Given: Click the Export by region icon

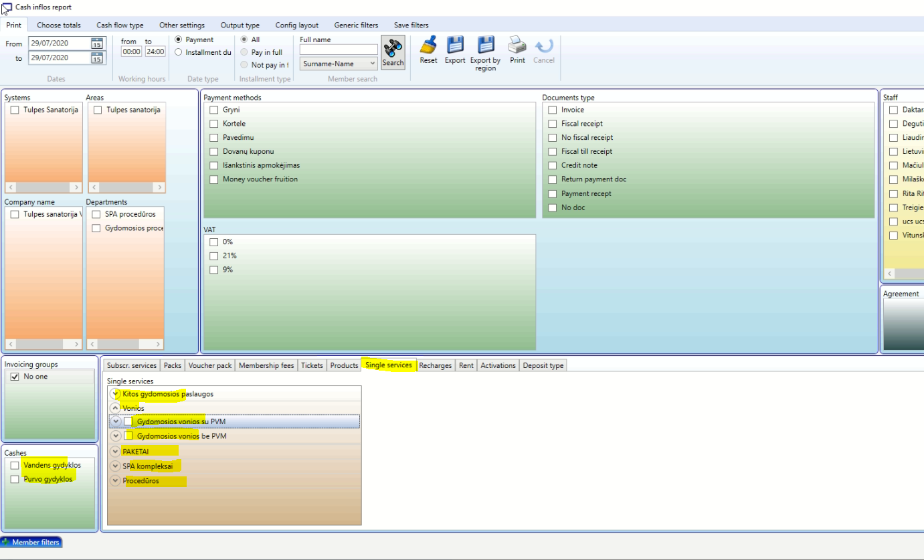Looking at the screenshot, I should (x=485, y=45).
